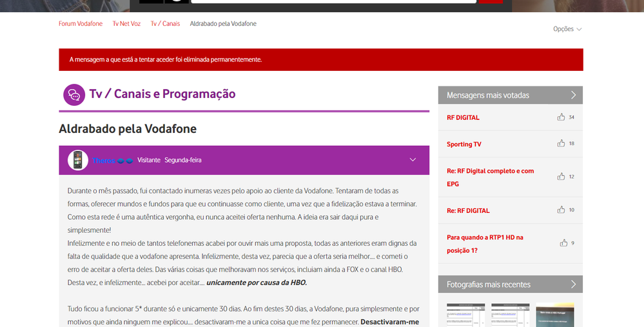Screen dimensions: 644x327
Task: Open the Theros user profile link
Action: pos(104,161)
